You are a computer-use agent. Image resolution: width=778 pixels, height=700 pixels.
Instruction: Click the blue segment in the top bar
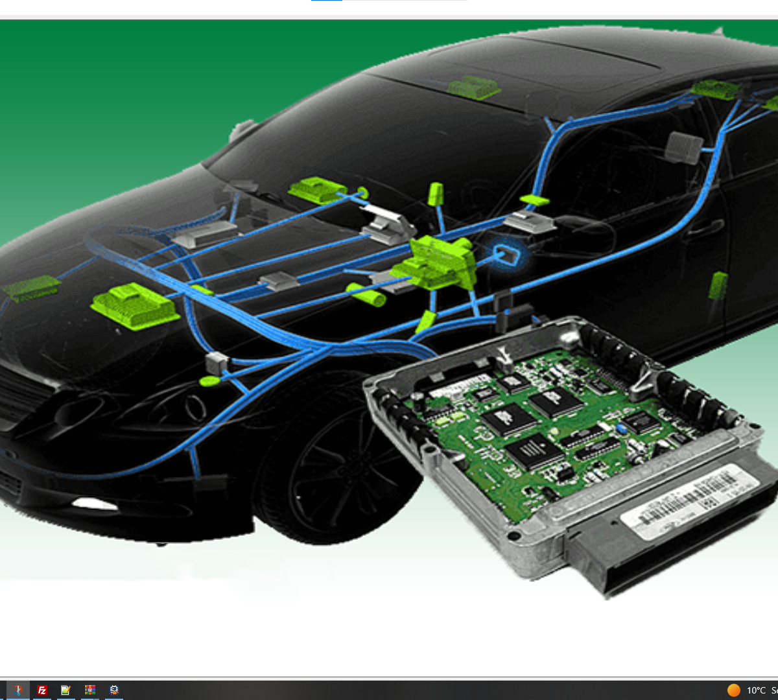tap(327, 2)
